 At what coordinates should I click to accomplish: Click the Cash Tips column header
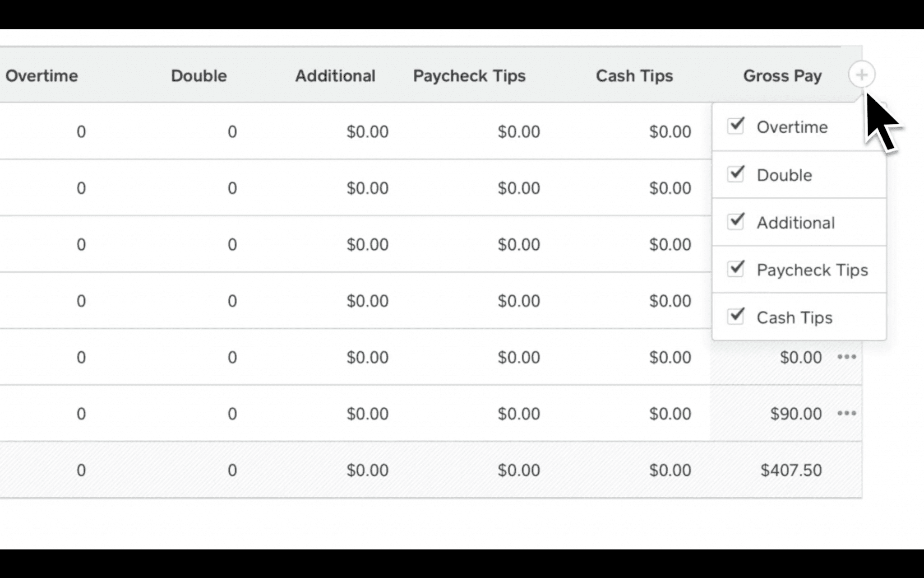[x=634, y=75]
